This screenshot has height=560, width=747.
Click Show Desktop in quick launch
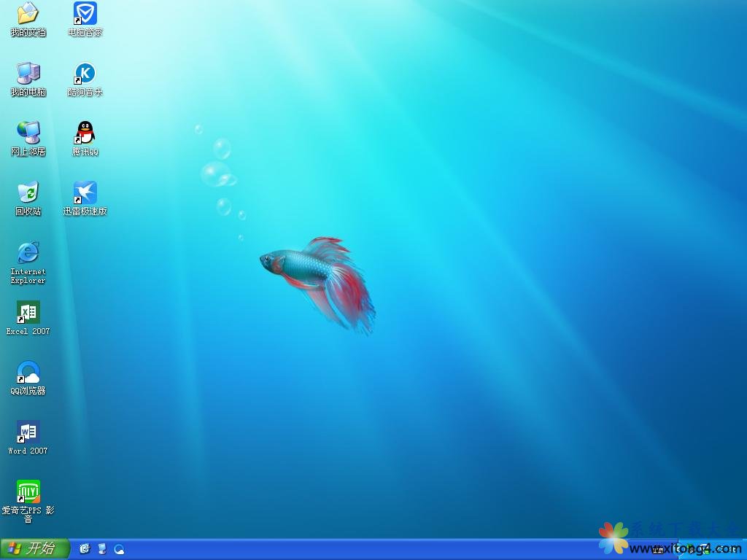coord(102,548)
